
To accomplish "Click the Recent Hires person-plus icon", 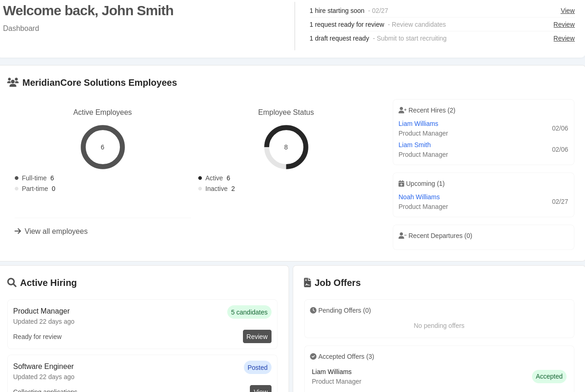I will click(402, 110).
